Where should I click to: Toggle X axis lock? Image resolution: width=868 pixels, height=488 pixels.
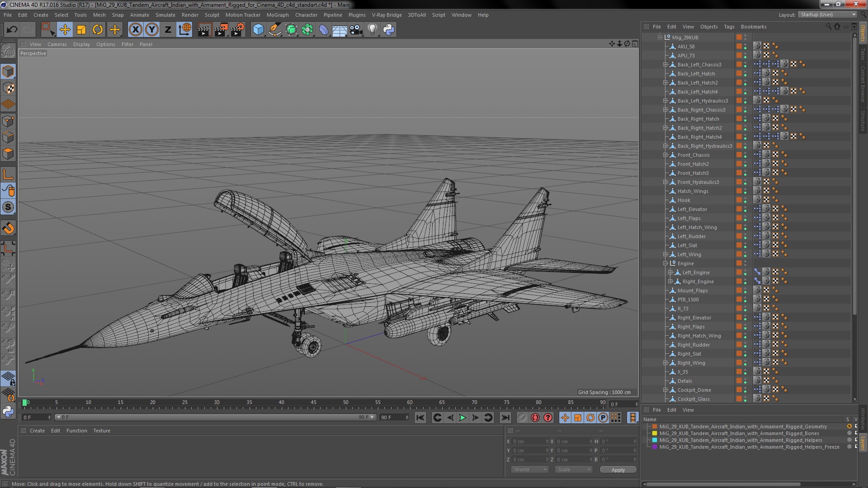click(135, 30)
